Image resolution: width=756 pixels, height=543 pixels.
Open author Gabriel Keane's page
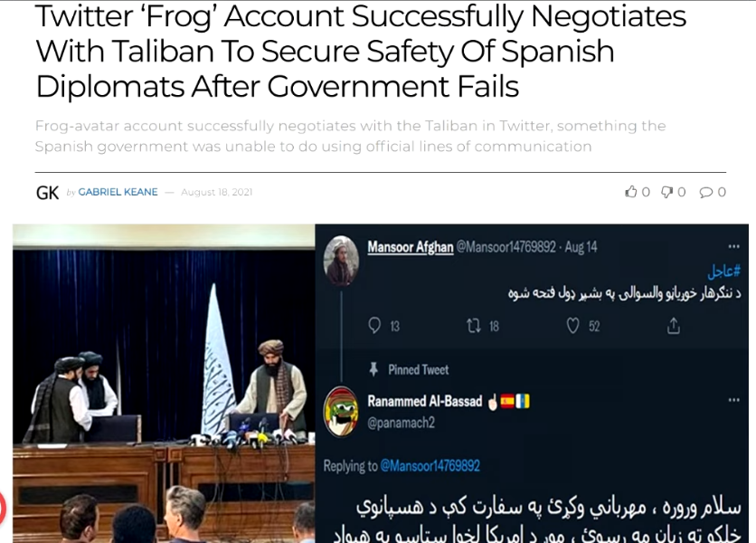point(118,192)
